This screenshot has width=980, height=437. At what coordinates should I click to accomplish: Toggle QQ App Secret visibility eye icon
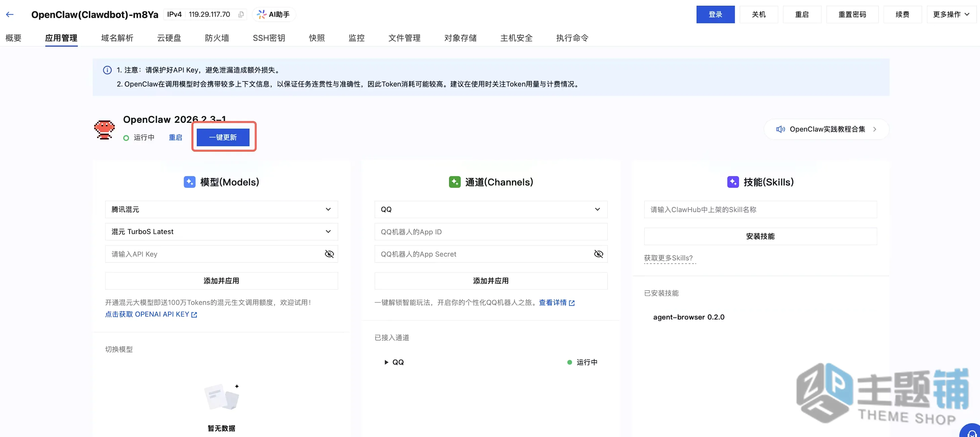pos(598,254)
